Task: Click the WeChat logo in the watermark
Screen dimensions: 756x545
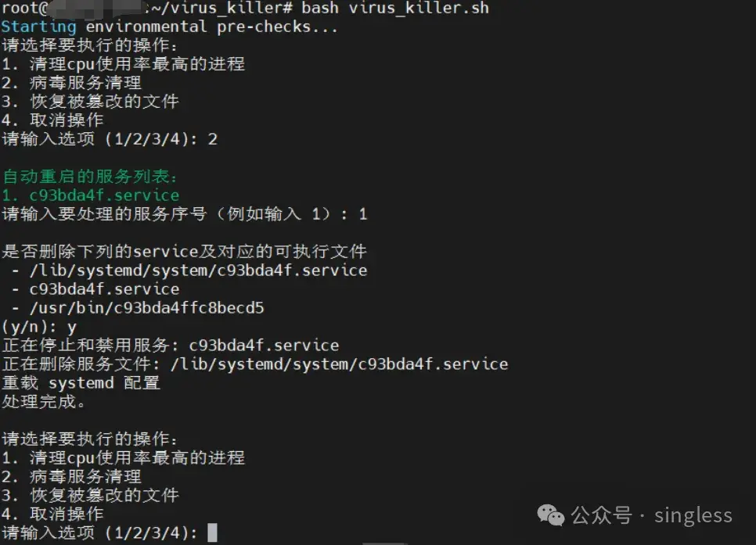Action: click(x=550, y=515)
